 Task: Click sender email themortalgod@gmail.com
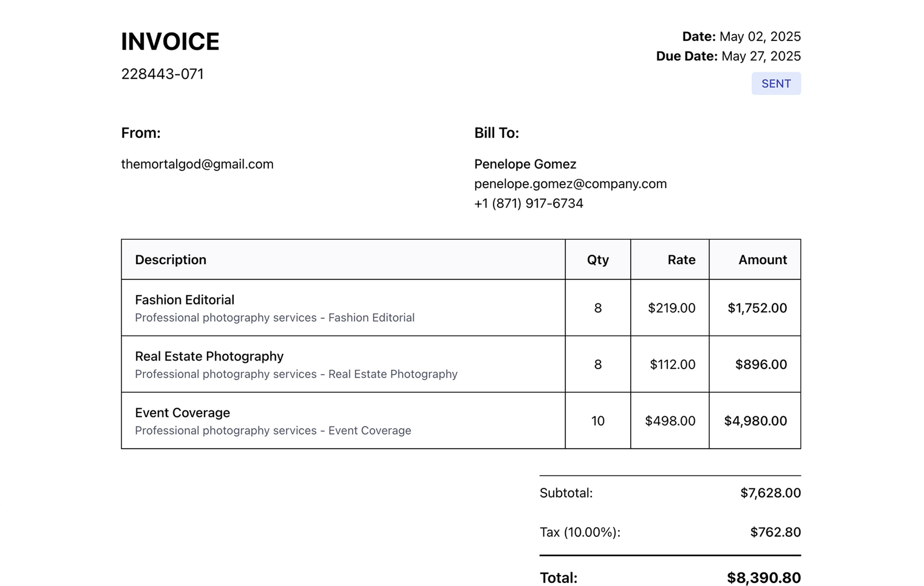click(197, 164)
